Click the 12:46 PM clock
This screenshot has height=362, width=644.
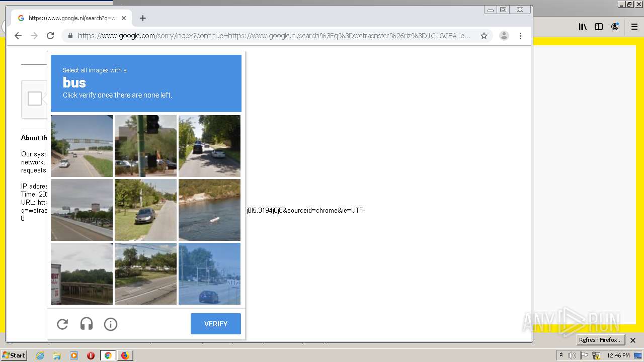[618, 355]
